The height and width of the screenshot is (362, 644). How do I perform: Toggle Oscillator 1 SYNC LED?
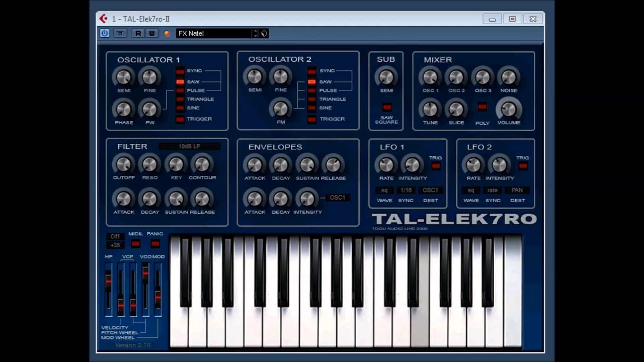point(180,71)
